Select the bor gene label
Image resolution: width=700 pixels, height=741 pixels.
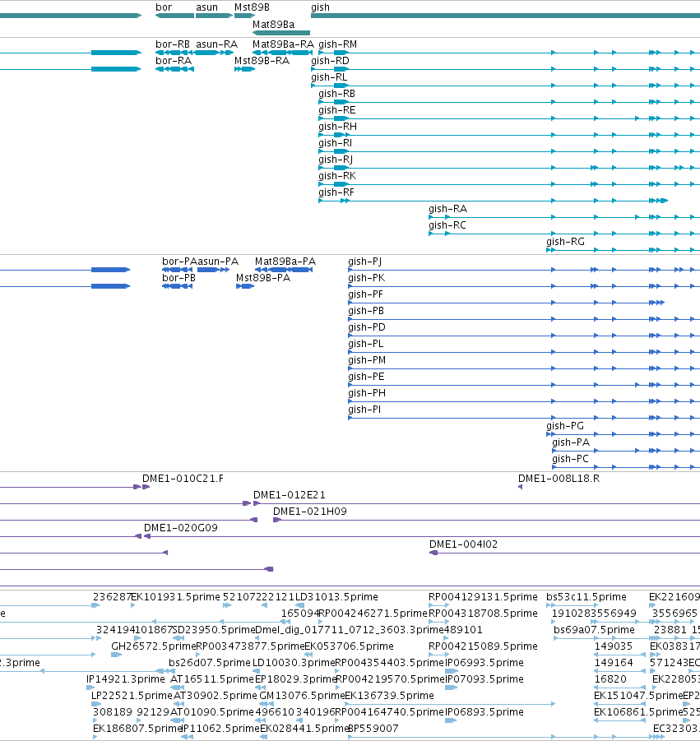(164, 7)
